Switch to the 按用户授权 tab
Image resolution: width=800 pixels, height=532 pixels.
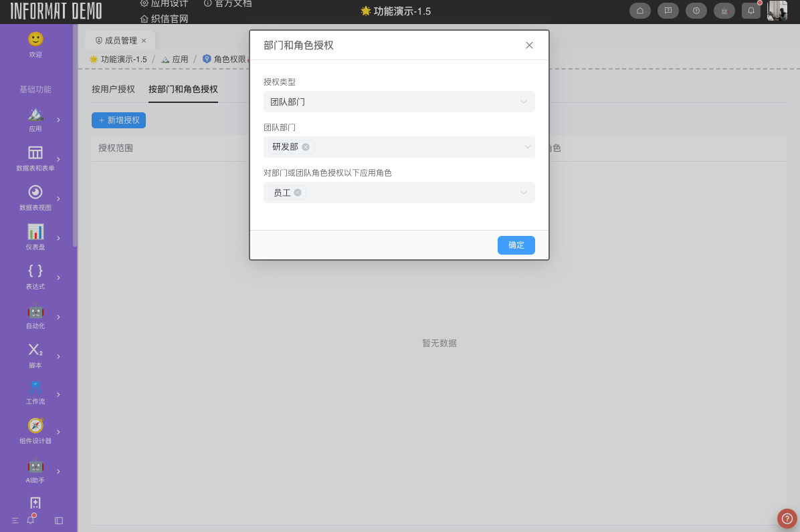[x=113, y=90]
